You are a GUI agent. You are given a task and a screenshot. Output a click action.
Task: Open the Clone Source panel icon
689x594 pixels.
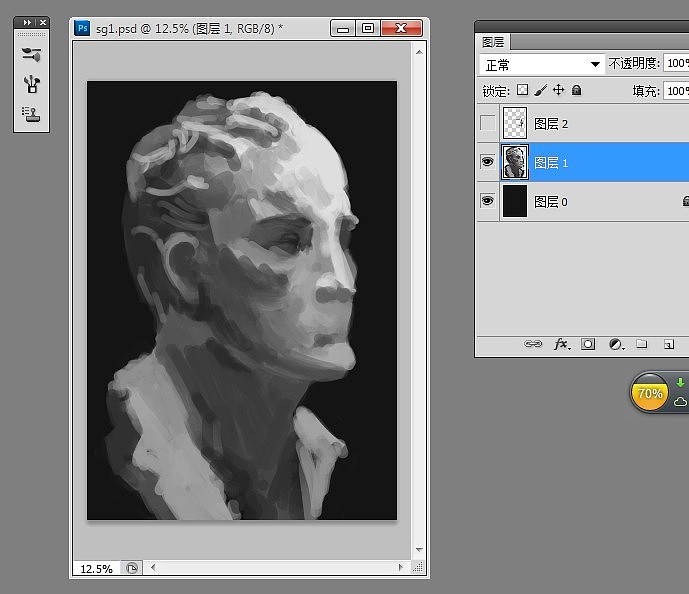click(x=31, y=114)
